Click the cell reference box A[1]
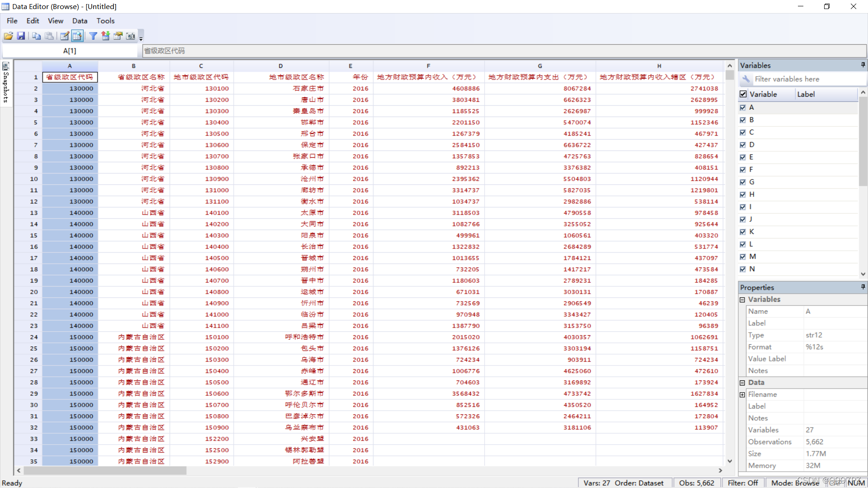The width and height of the screenshot is (868, 488). coord(70,51)
